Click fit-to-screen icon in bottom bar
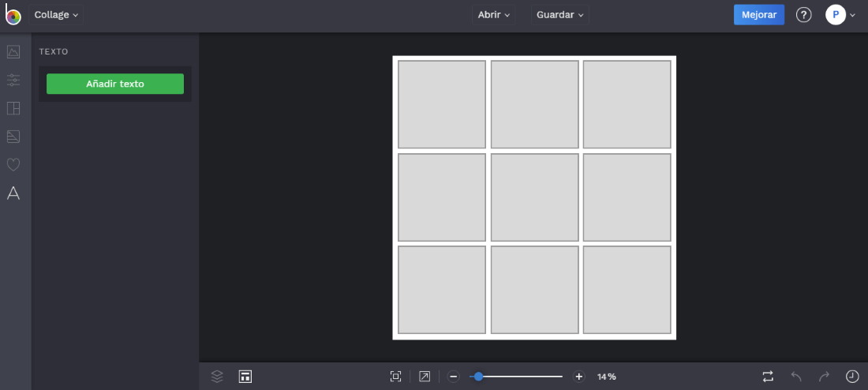The height and width of the screenshot is (390, 868). [396, 377]
